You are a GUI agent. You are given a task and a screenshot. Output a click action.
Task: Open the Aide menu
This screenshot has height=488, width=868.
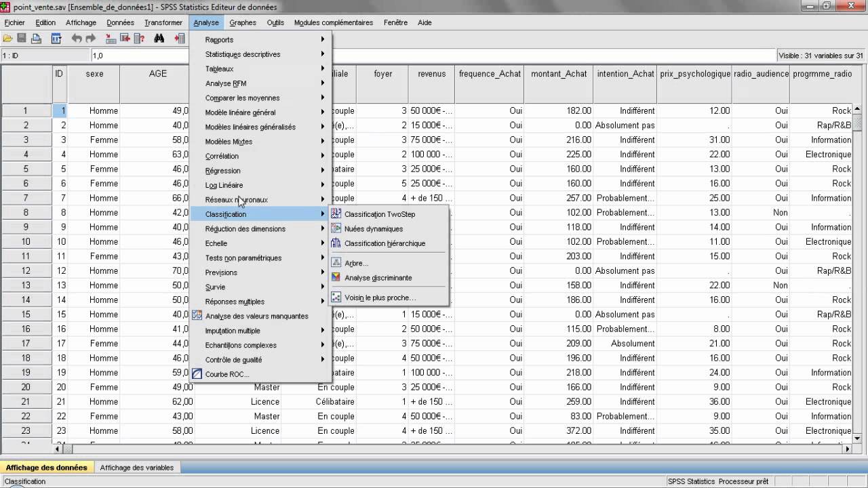(x=425, y=22)
